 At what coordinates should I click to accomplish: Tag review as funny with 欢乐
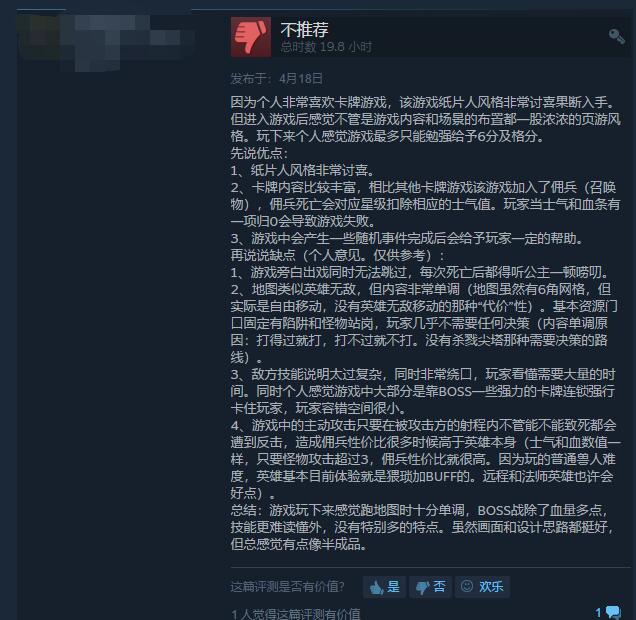pyautogui.click(x=482, y=587)
